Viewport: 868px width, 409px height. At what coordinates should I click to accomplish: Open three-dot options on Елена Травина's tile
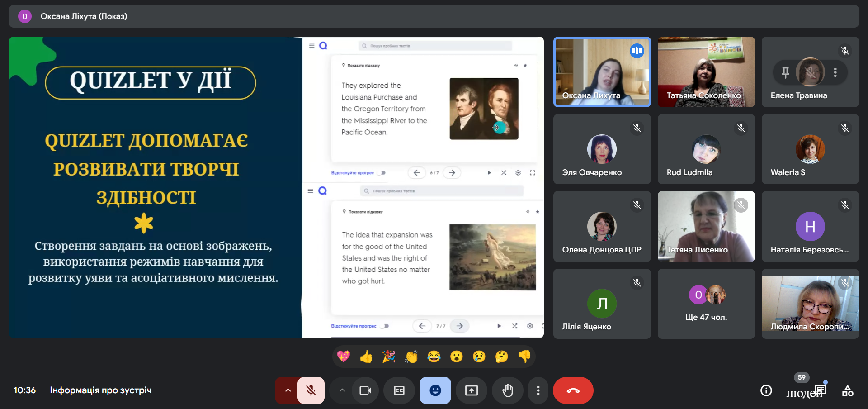(x=835, y=72)
